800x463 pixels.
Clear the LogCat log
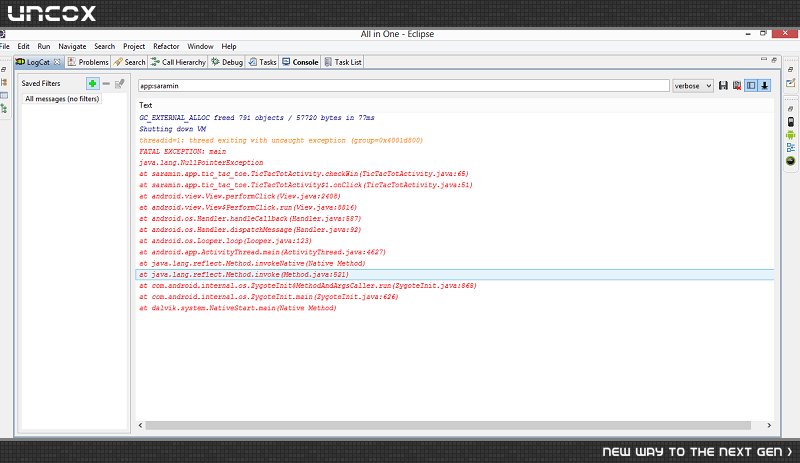tap(737, 86)
